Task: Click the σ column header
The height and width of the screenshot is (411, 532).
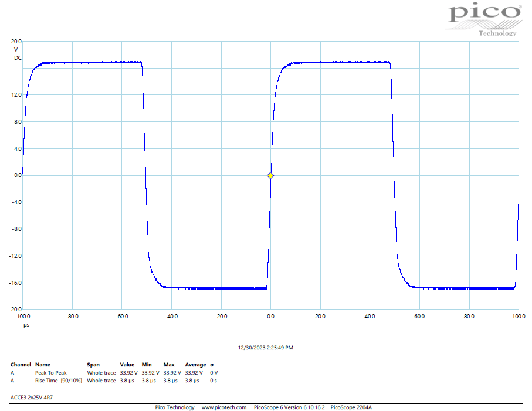Action: click(212, 365)
